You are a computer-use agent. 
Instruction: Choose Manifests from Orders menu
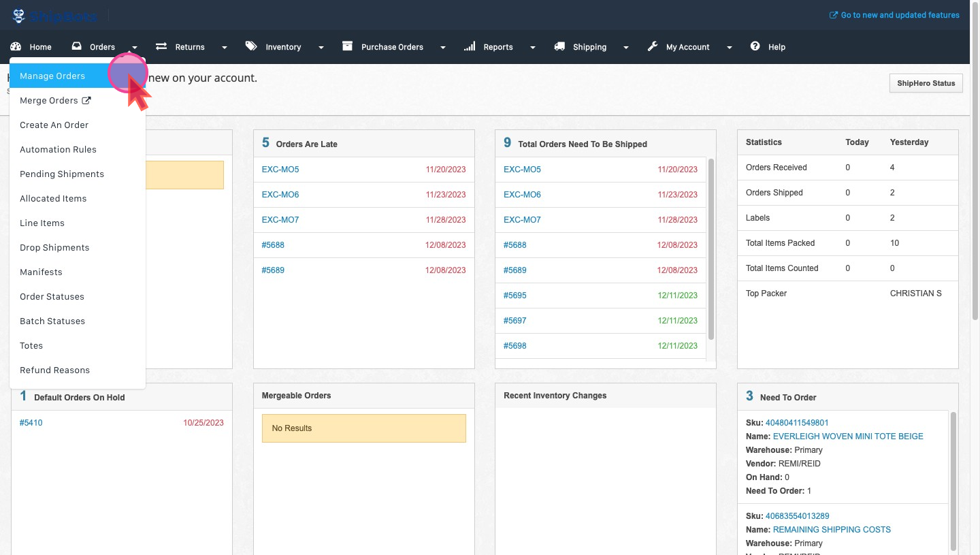coord(78,272)
